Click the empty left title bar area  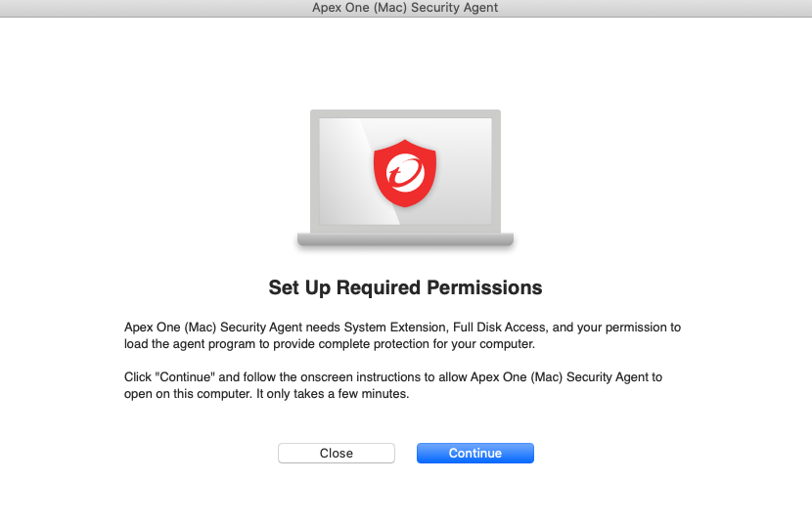[x=156, y=8]
